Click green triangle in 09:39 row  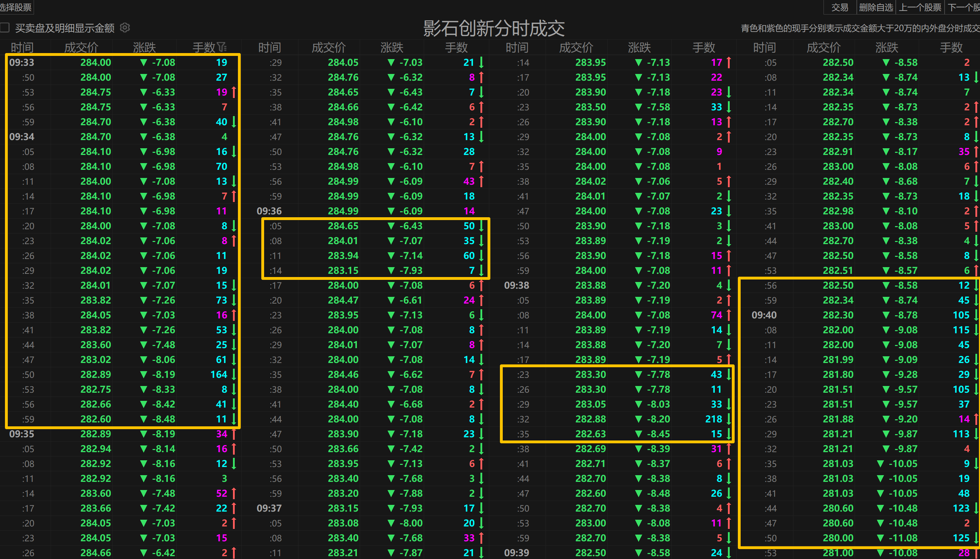[x=638, y=553]
